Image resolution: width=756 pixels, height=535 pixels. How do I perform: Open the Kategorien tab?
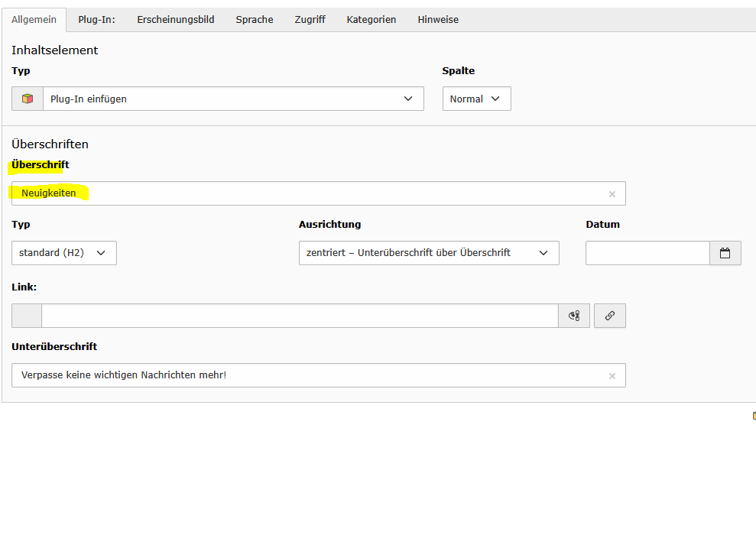point(372,20)
